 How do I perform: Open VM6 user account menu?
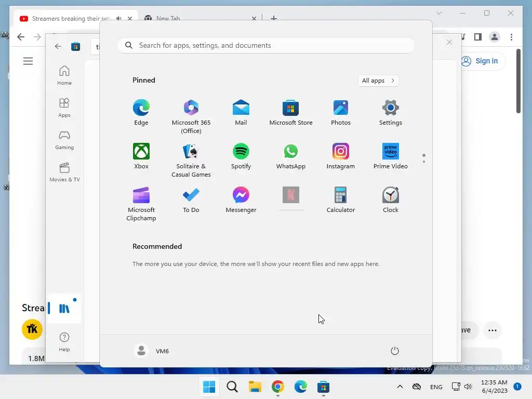152,351
